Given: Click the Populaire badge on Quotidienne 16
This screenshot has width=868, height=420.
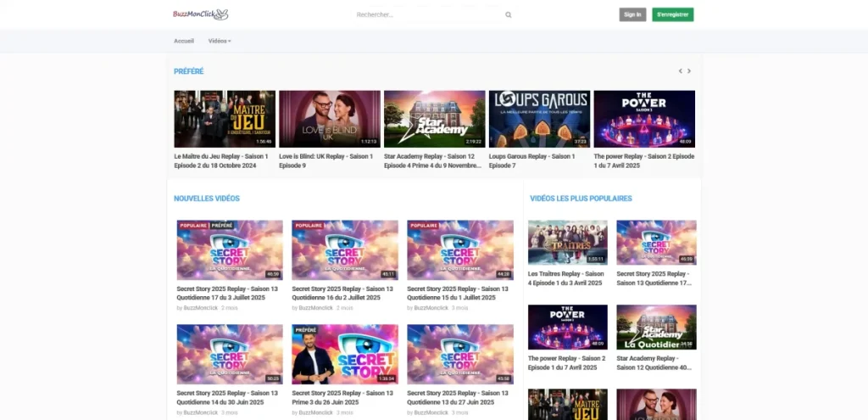Looking at the screenshot, I should (x=309, y=226).
